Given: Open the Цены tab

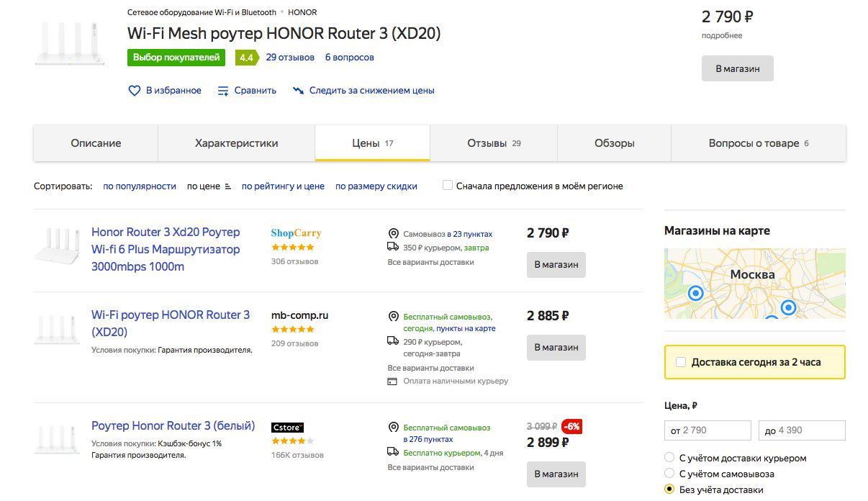Looking at the screenshot, I should [x=372, y=143].
